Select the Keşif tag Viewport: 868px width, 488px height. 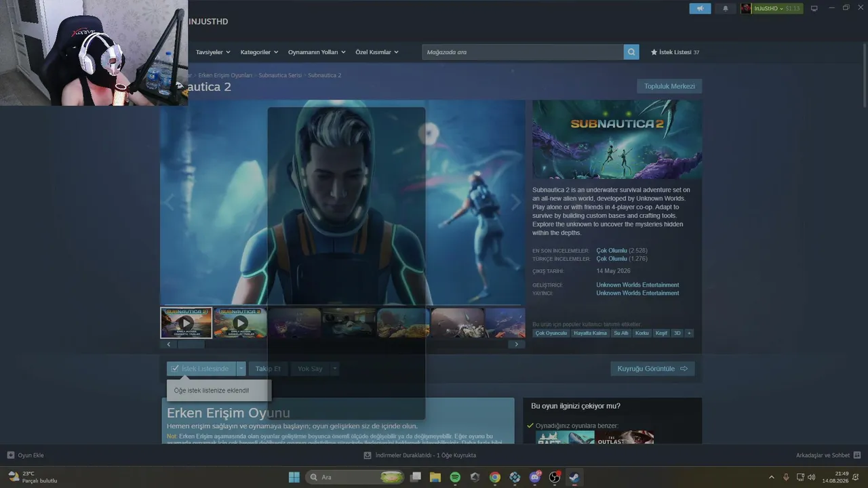[x=661, y=333]
